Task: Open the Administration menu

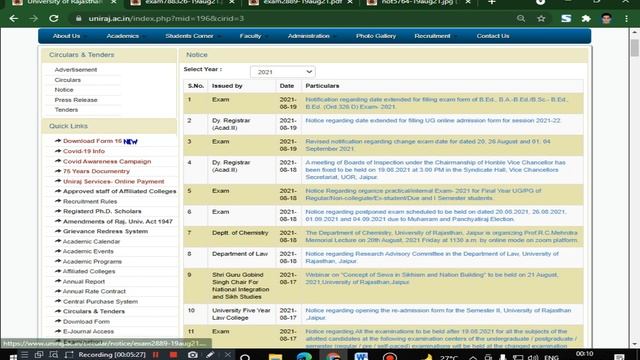Action: [x=309, y=36]
